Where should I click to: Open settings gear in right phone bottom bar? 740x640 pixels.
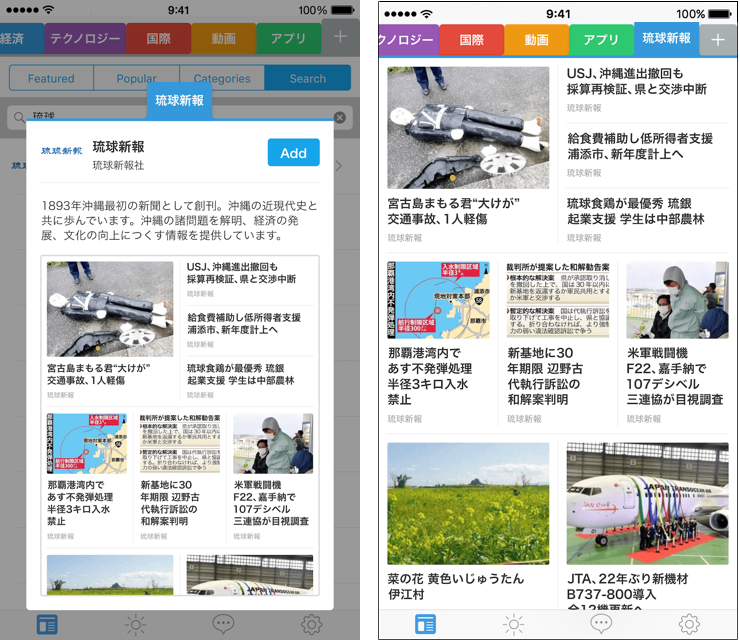(689, 624)
